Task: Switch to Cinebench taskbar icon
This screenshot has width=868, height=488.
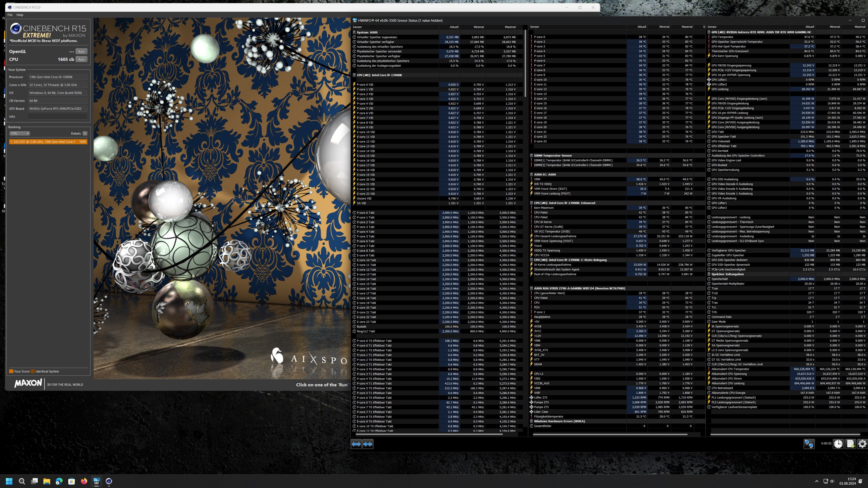Action: point(109,481)
